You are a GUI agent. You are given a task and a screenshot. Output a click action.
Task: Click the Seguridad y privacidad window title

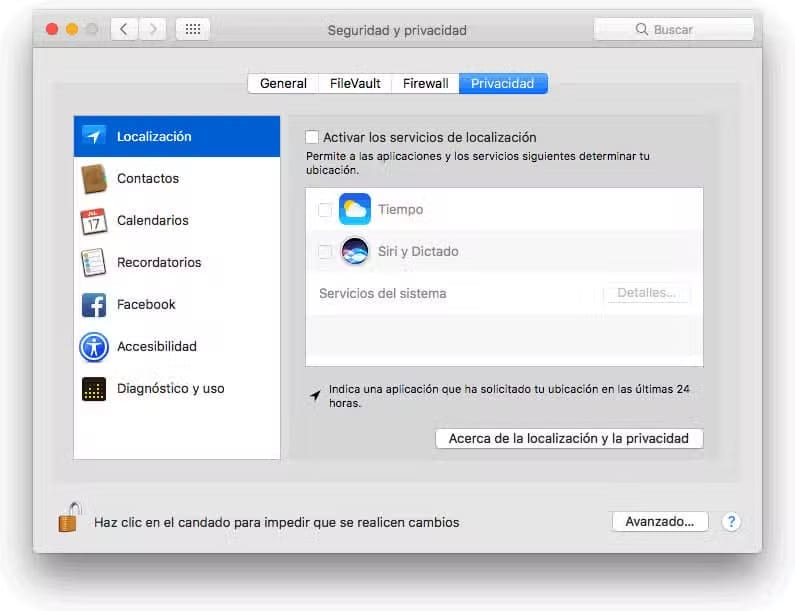click(397, 30)
